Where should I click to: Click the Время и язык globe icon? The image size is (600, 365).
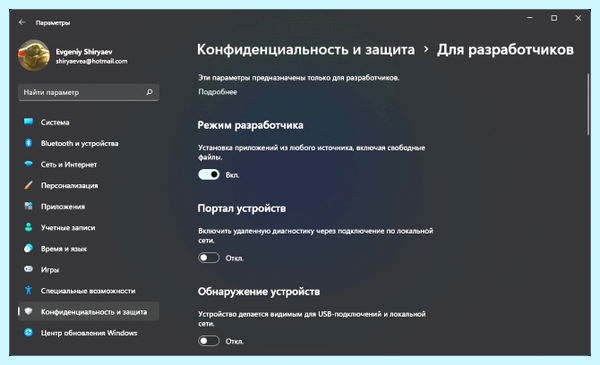(28, 248)
